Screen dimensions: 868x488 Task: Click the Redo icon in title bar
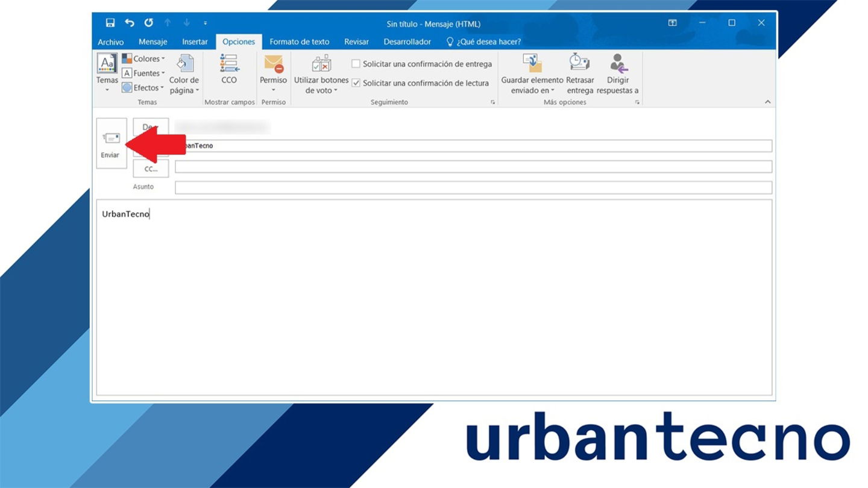[149, 23]
